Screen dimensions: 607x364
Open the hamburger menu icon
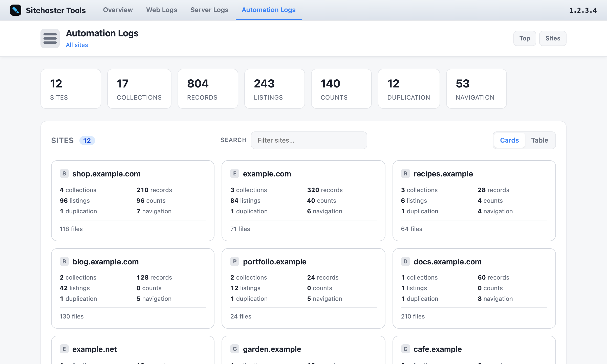pyautogui.click(x=50, y=38)
